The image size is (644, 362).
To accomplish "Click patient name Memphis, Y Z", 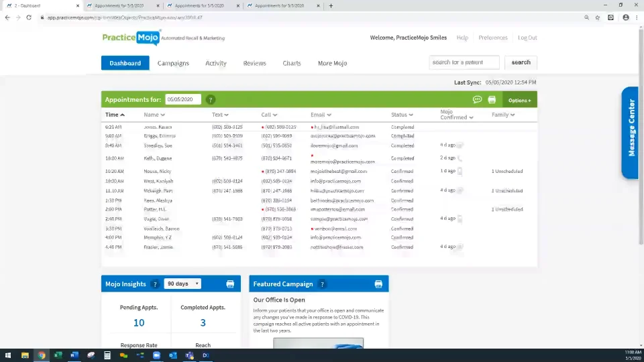I will tap(158, 237).
